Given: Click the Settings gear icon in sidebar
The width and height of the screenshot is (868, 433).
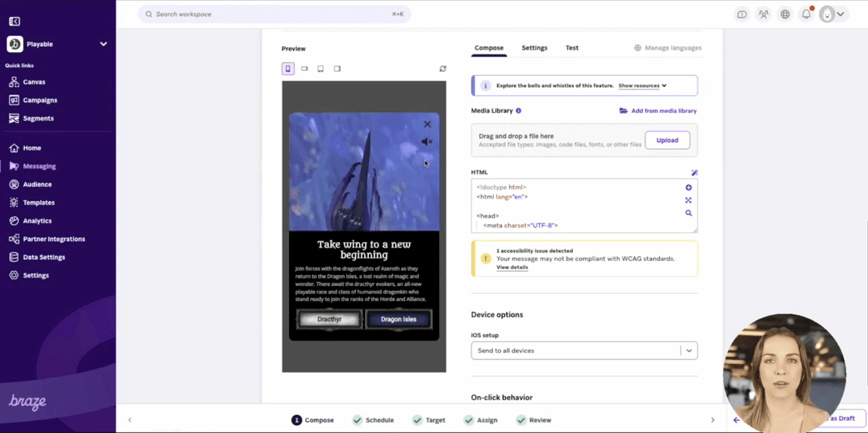Looking at the screenshot, I should click(x=14, y=275).
